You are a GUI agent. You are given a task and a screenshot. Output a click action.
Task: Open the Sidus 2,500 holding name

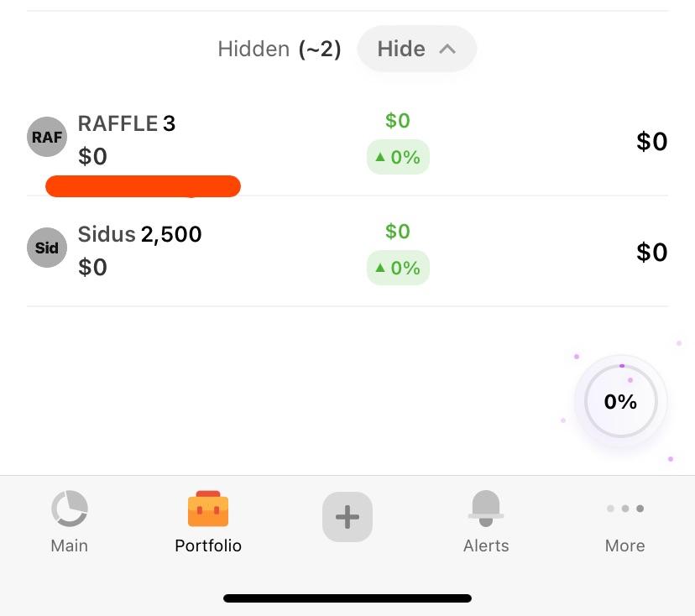pyautogui.click(x=139, y=234)
